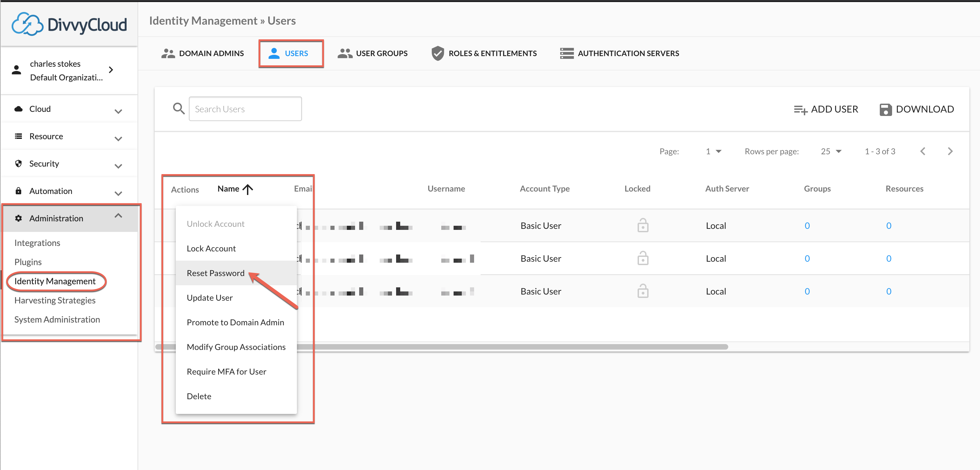Click the Name sort ascending arrow
980x470 pixels.
[x=248, y=189]
